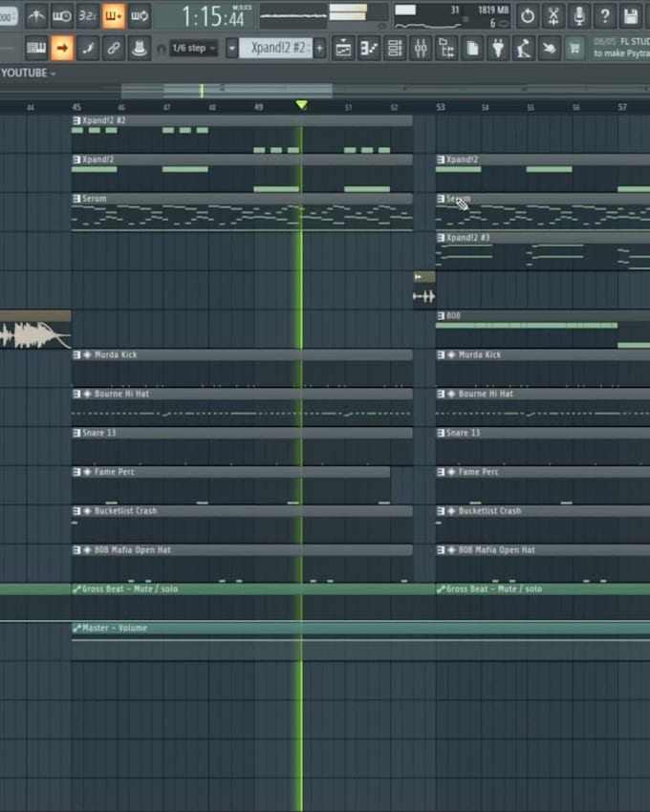The width and height of the screenshot is (650, 812).
Task: Click the green playhead marker on timeline
Action: (301, 105)
